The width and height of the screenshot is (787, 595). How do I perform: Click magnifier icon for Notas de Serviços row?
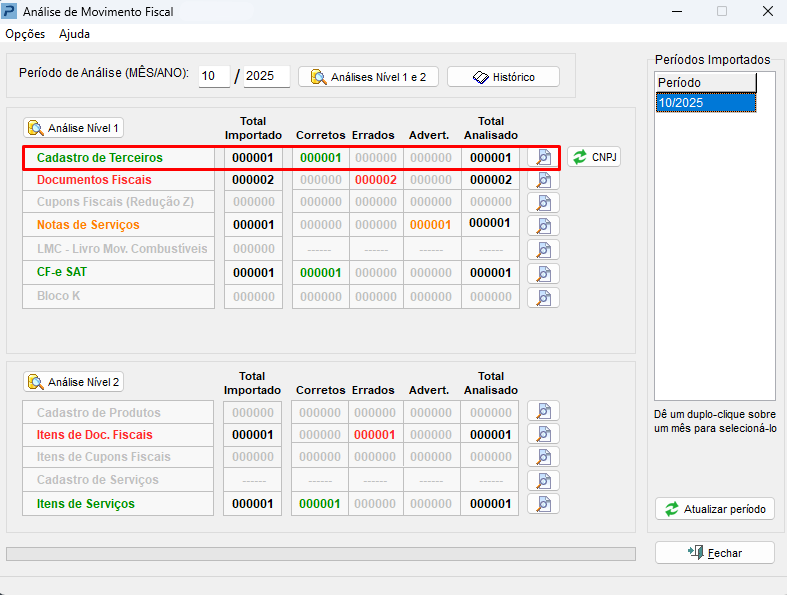pos(543,226)
